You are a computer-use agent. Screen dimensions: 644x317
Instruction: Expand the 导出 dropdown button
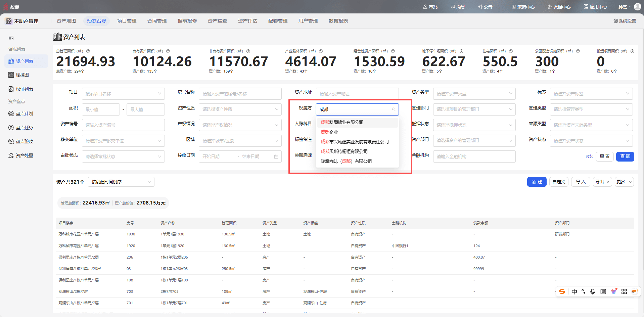602,182
